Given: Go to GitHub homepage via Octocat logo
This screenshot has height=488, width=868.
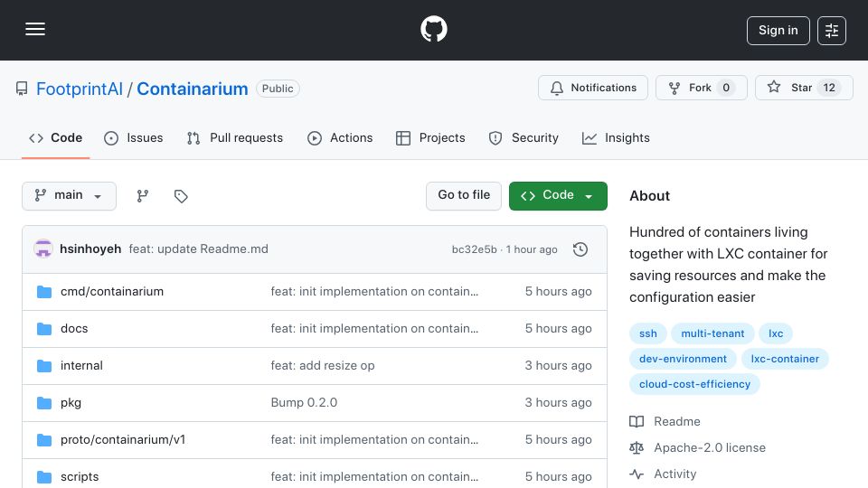Looking at the screenshot, I should 433,29.
